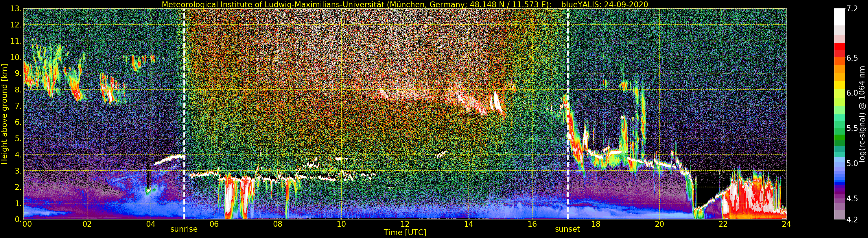868x238 pixels.
Task: Click height tick label '3.'
Action: coord(18,171)
